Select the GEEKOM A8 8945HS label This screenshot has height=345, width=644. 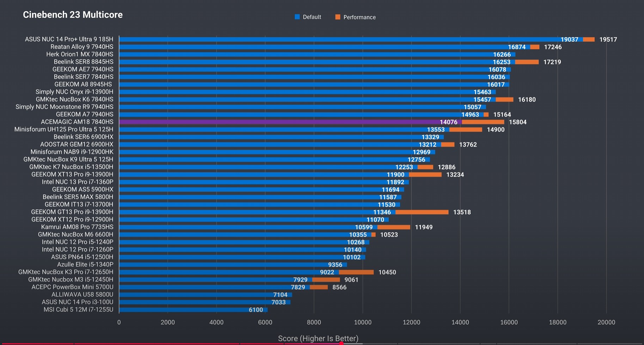[83, 84]
